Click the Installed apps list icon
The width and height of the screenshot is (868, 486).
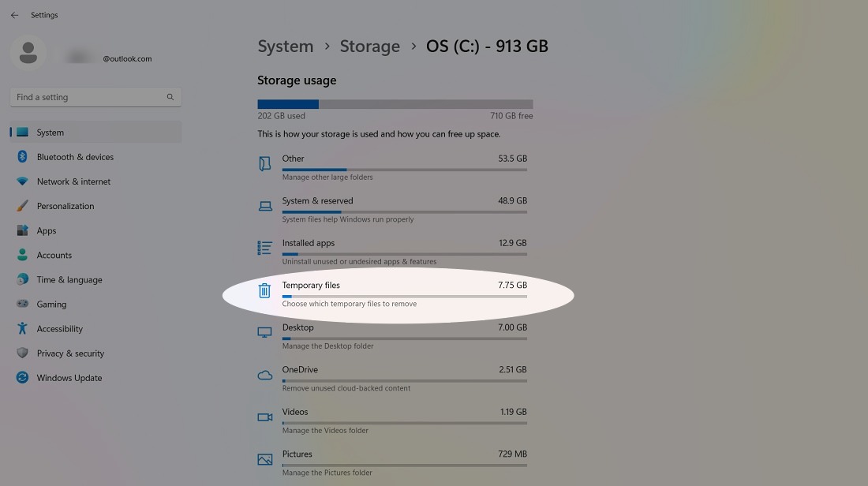coord(264,249)
